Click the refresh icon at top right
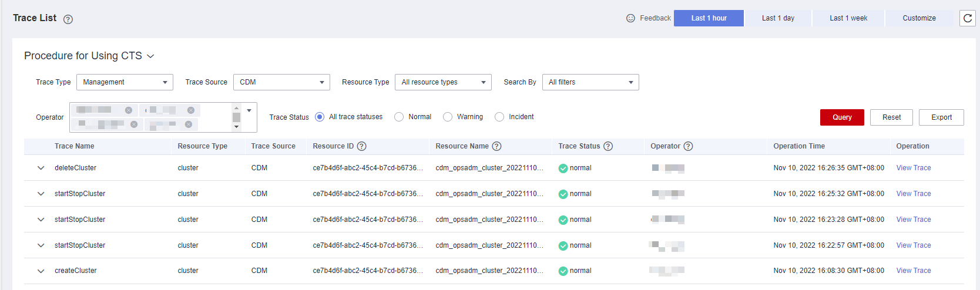This screenshot has width=980, height=290. (967, 18)
